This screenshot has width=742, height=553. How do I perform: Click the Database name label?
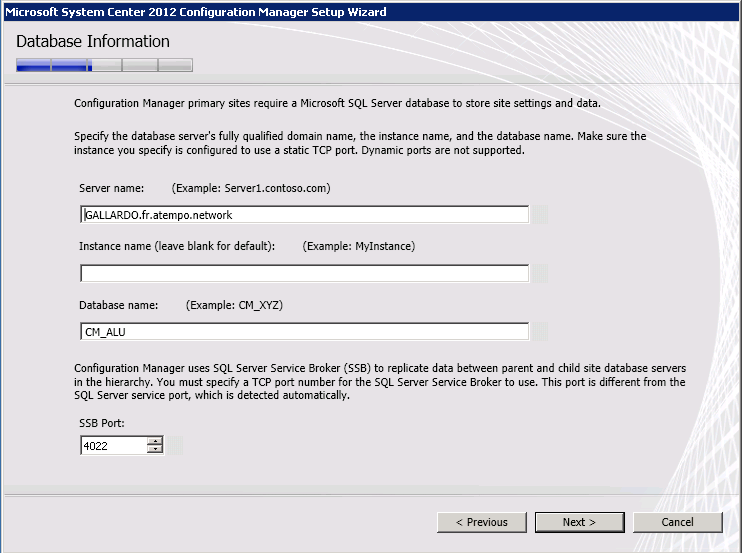[118, 305]
